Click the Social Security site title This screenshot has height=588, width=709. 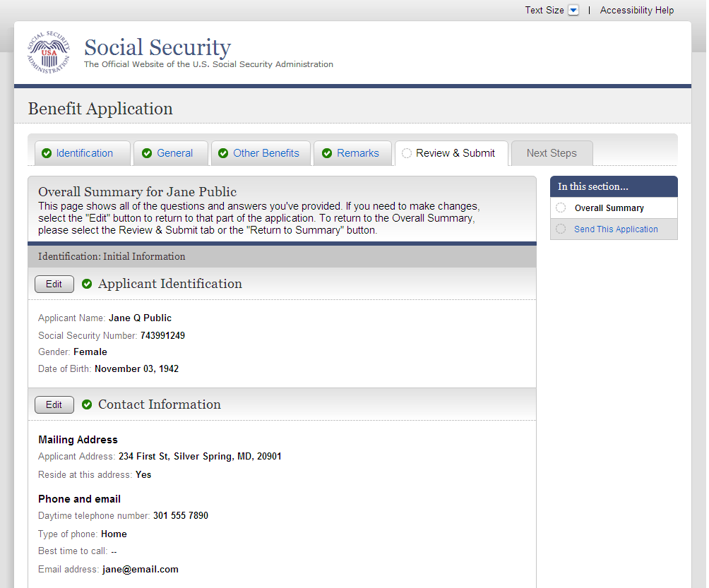click(157, 47)
